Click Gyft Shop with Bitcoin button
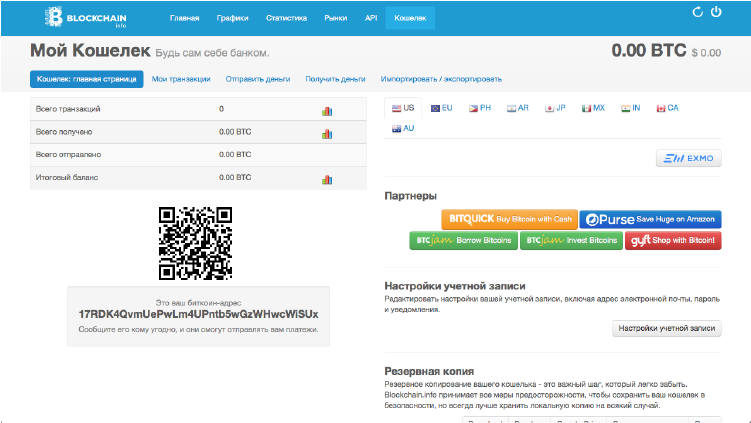Screen dimensions: 751x423 coord(673,240)
